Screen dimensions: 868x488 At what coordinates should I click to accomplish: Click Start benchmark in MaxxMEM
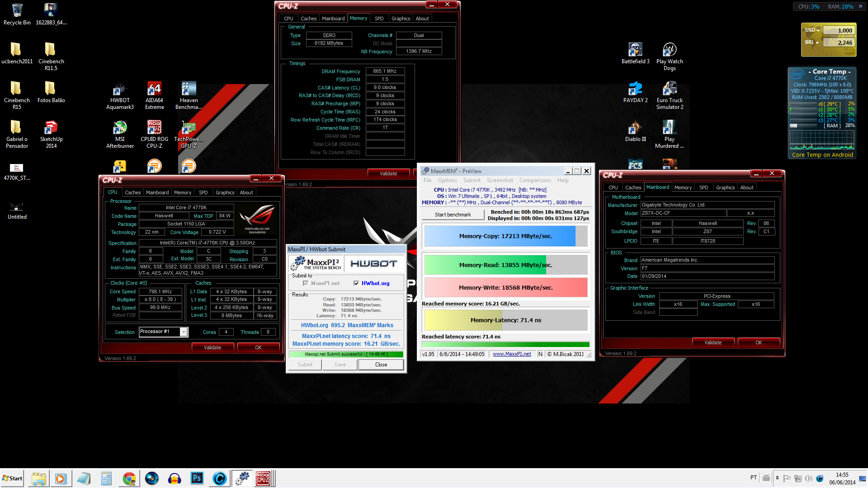pos(453,215)
